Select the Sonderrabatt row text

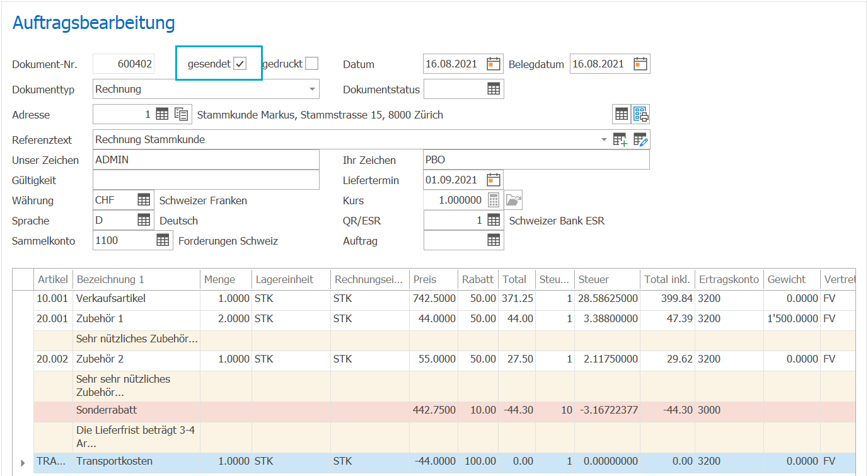[107, 410]
